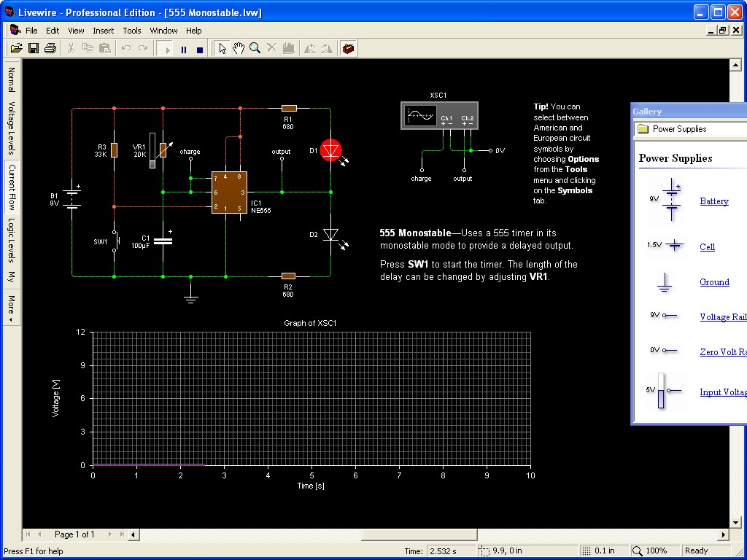This screenshot has width=747, height=560.
Task: Open the Gallery toolbox icon
Action: [349, 48]
